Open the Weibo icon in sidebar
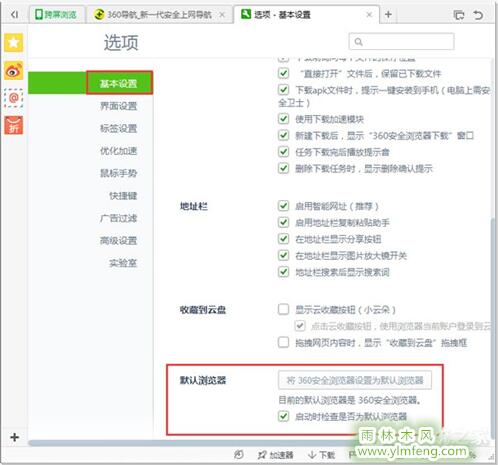The width and height of the screenshot is (498, 465). (x=14, y=70)
